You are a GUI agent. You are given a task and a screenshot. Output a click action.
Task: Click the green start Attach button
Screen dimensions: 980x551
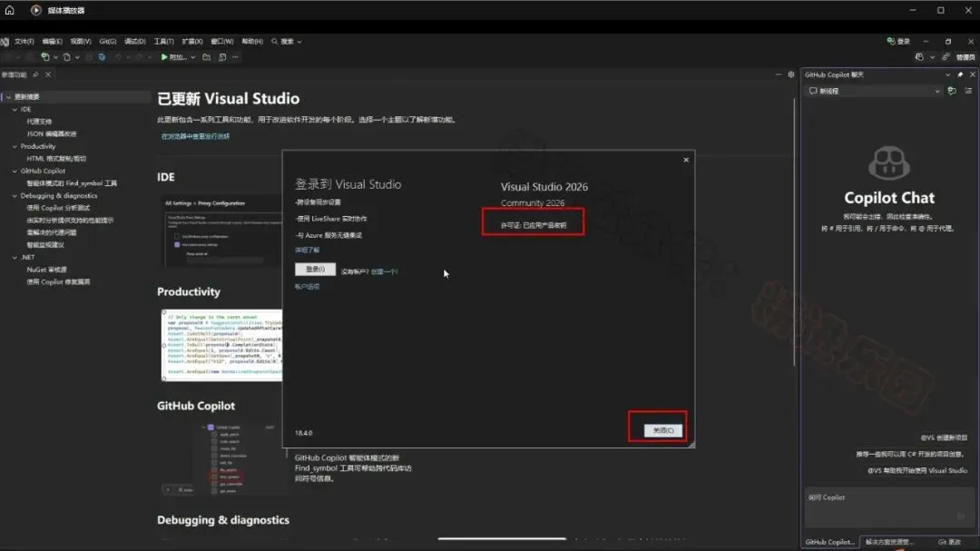pyautogui.click(x=173, y=57)
